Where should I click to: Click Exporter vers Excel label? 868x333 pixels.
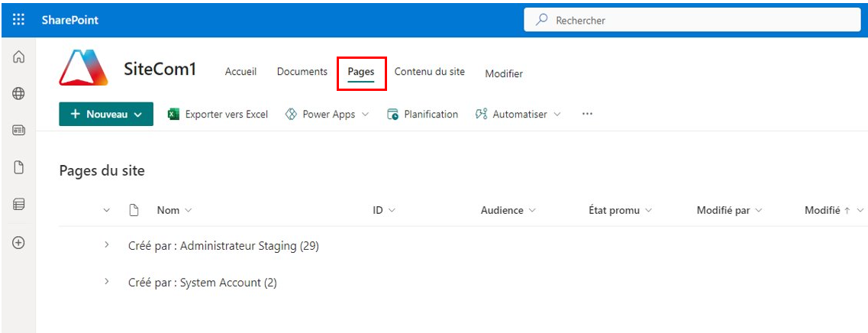click(x=227, y=114)
